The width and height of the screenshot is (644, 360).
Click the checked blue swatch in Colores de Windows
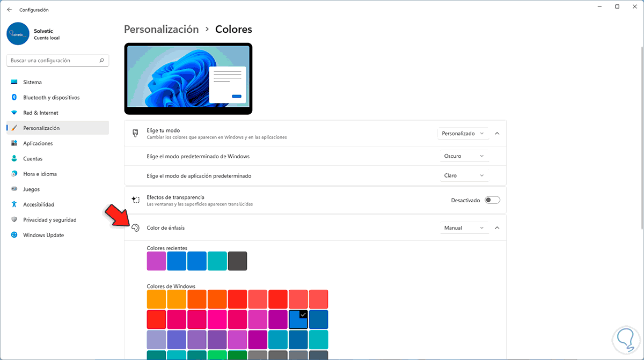298,319
